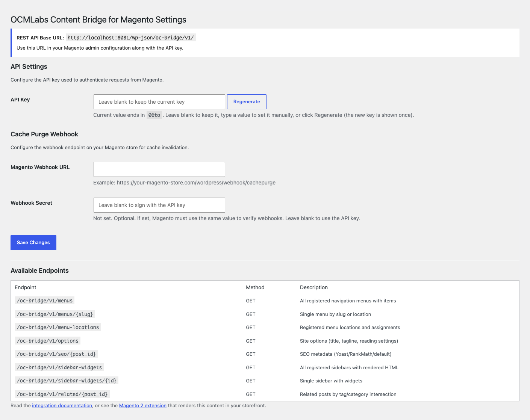This screenshot has width=530, height=420.
Task: Click the Cache Purge Webhook heading
Action: [x=44, y=134]
